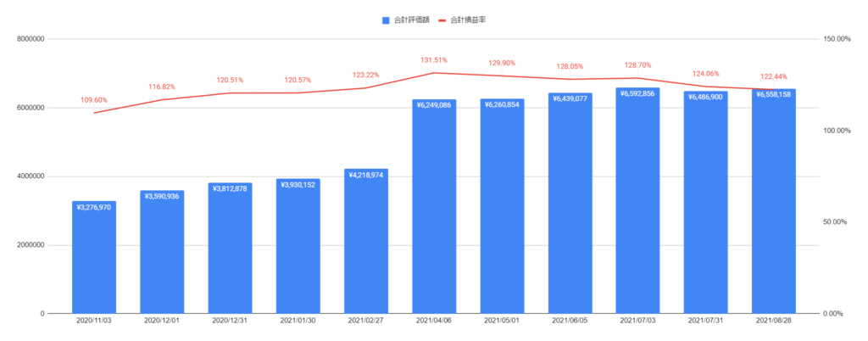Click the 2021/04/06 date axis label

[434, 321]
